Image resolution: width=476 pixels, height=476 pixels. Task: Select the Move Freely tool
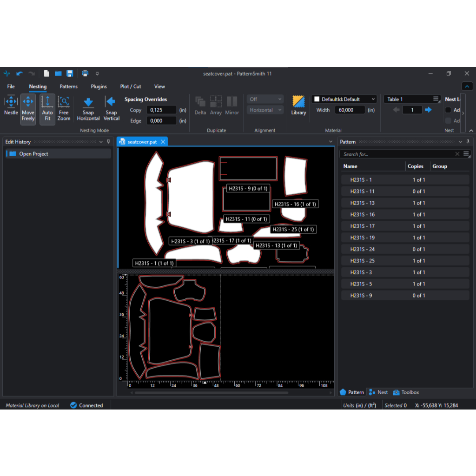point(28,109)
